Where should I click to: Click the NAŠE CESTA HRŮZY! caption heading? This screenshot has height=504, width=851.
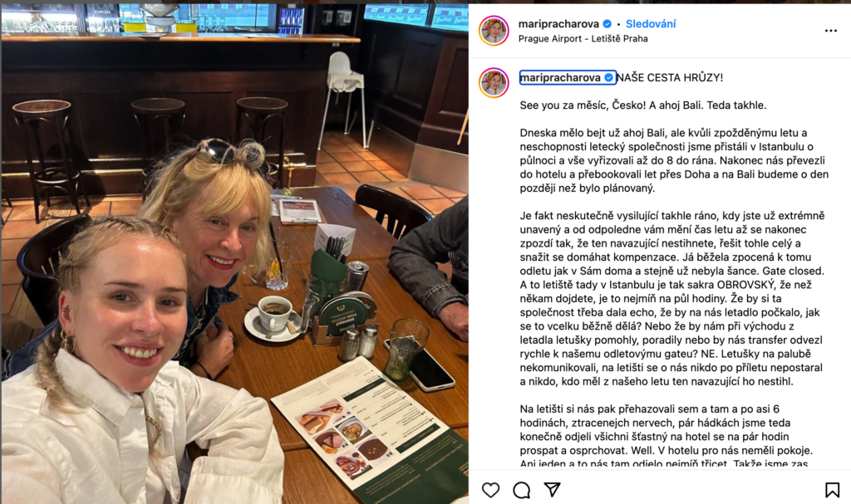coord(670,77)
